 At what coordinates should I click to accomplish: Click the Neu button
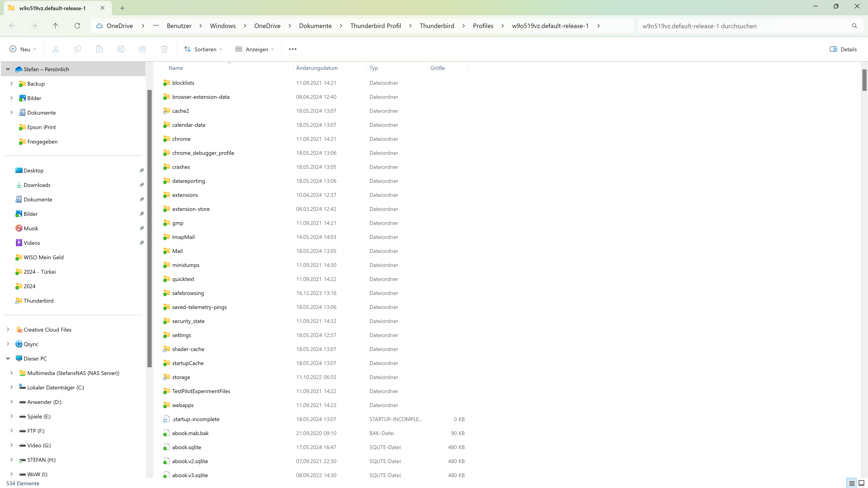pos(22,49)
